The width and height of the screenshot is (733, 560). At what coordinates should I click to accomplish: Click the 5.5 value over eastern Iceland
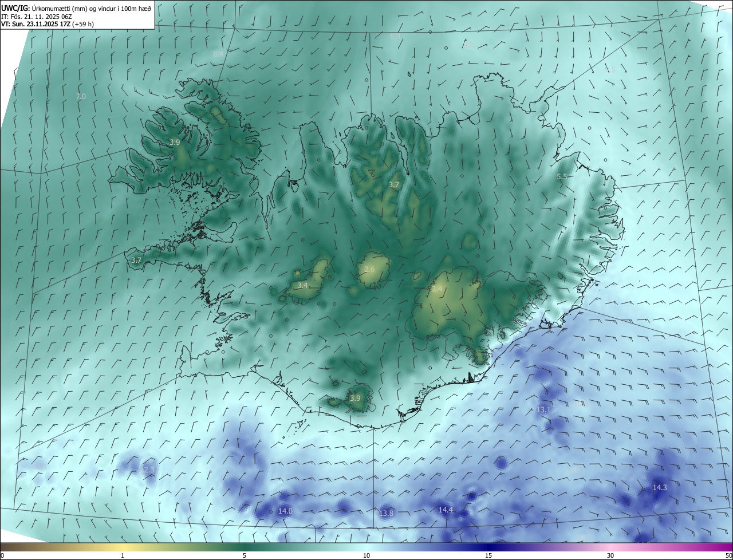pos(562,177)
